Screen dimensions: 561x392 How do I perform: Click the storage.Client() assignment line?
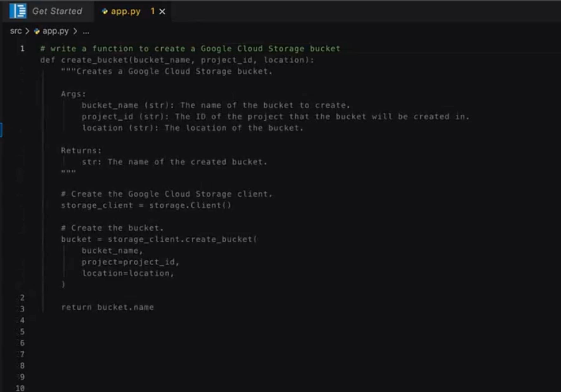click(x=146, y=205)
